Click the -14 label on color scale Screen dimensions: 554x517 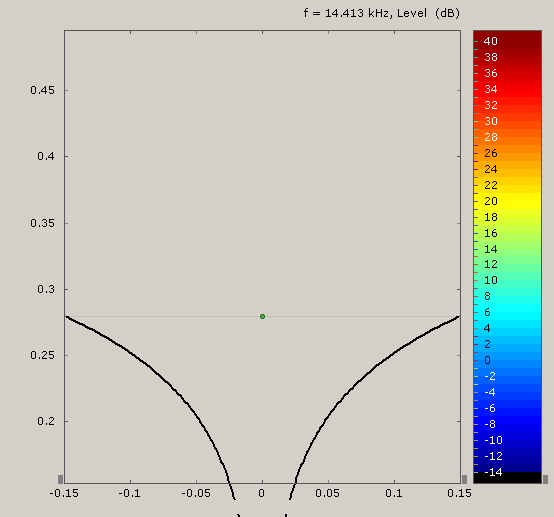coord(493,472)
